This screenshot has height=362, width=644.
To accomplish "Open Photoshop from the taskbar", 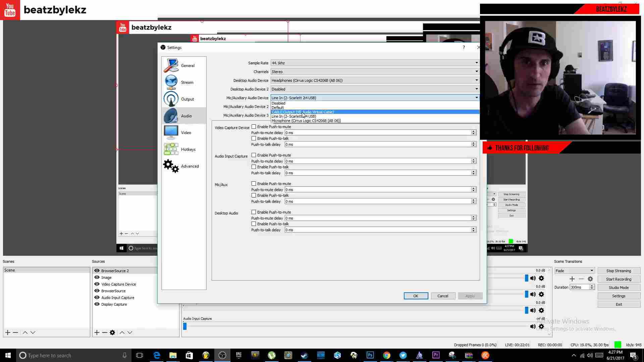I will 370,355.
